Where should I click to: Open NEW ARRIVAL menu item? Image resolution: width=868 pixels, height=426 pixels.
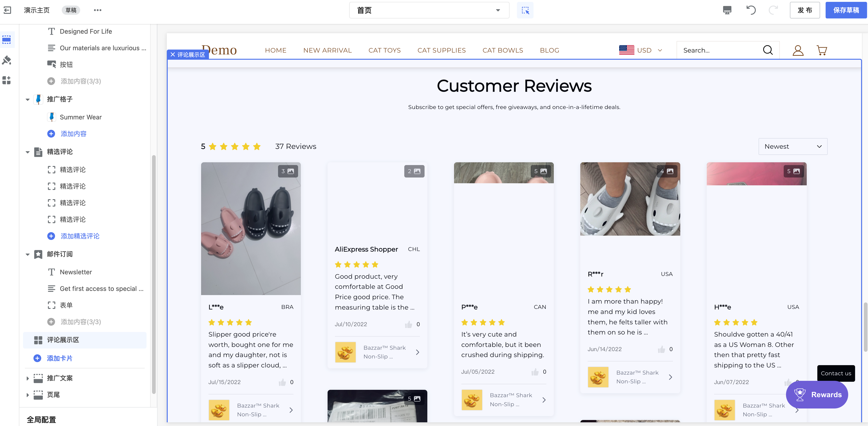(327, 50)
